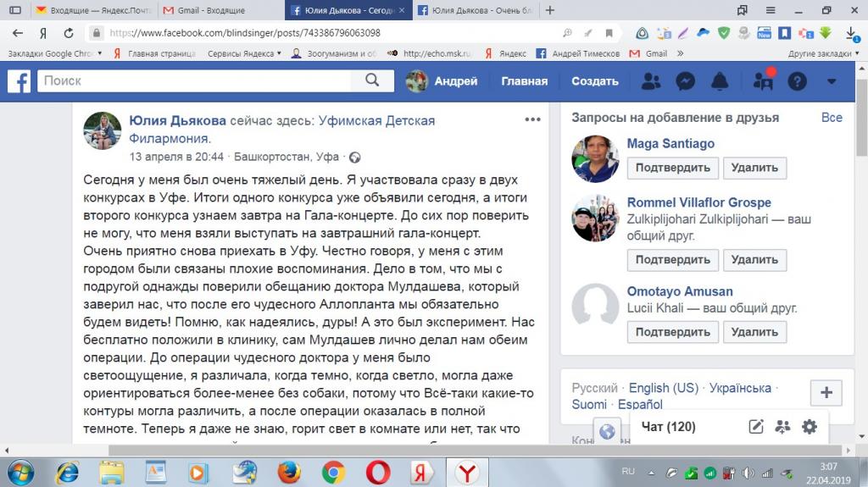Screen dimensions: 868x487
Task: Open friend requests icon in Facebook header
Action: pyautogui.click(x=651, y=81)
